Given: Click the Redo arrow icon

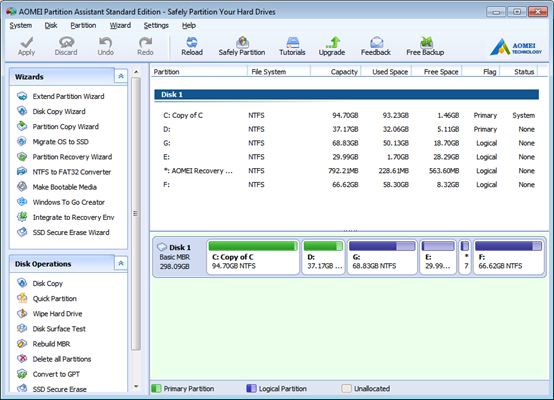Looking at the screenshot, I should pyautogui.click(x=145, y=42).
